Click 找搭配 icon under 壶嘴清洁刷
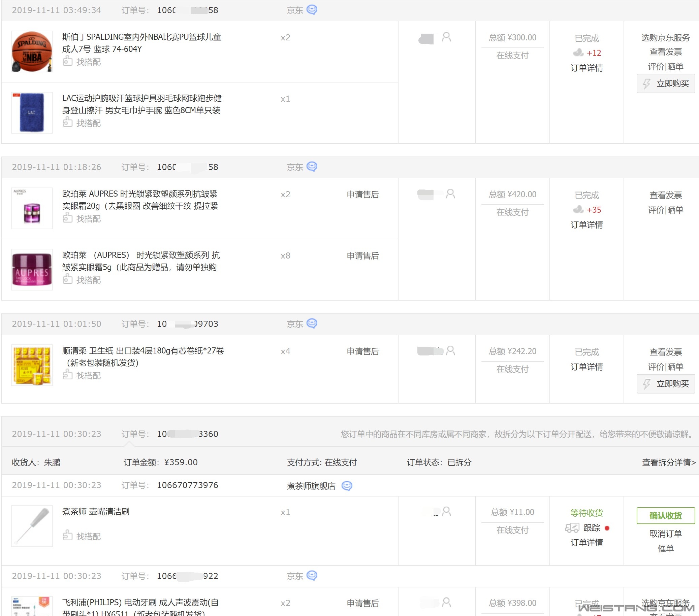The width and height of the screenshot is (699, 616). (x=67, y=535)
